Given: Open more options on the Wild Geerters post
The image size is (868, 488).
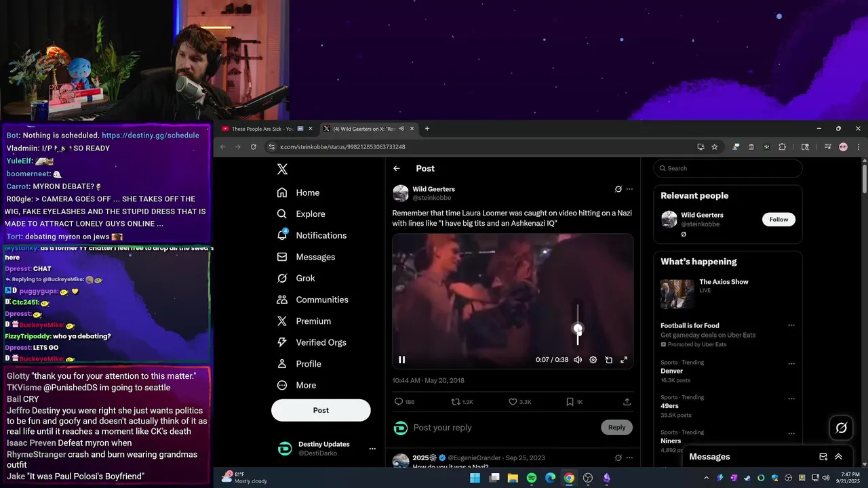Looking at the screenshot, I should [x=629, y=189].
